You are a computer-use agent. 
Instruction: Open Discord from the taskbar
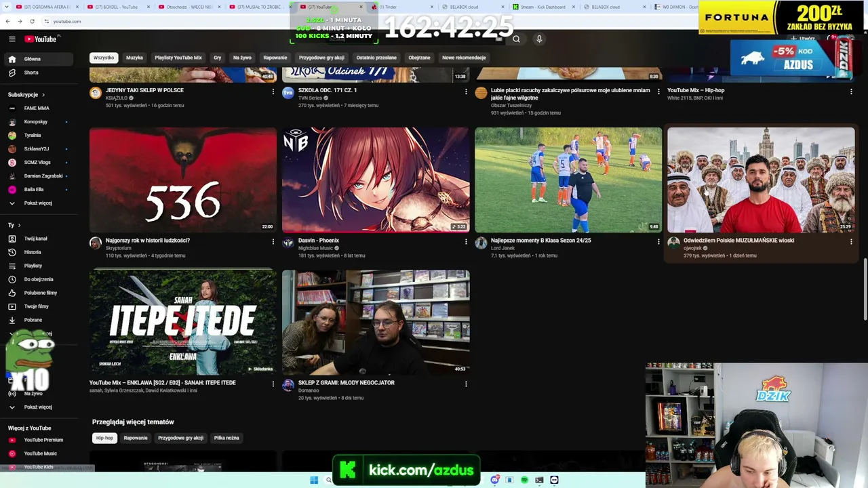pos(495,480)
